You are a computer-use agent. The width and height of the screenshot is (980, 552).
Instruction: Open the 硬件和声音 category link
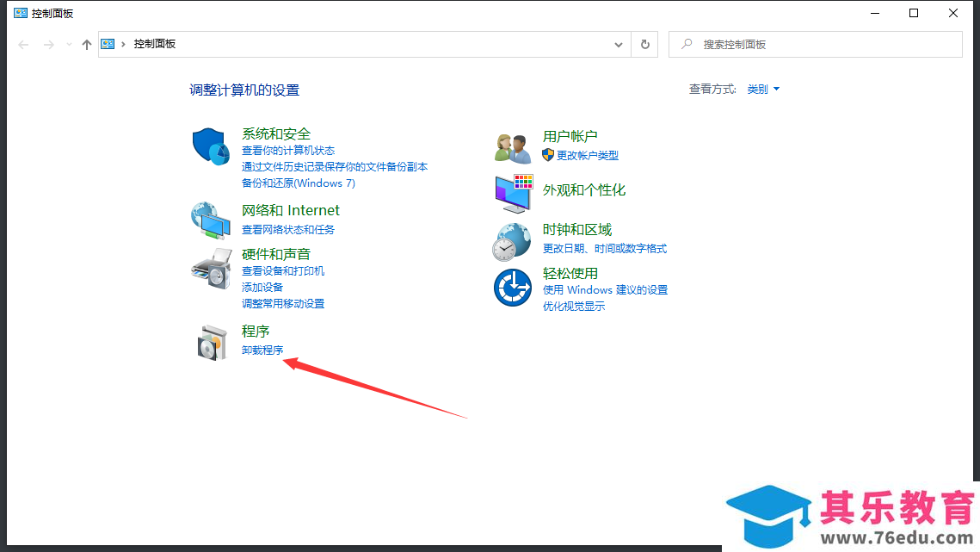point(276,254)
